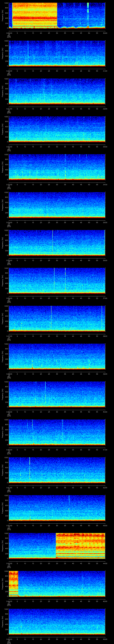Click the '0:36:00' start time label
The image size is (114, 644).
click(x=9, y=298)
